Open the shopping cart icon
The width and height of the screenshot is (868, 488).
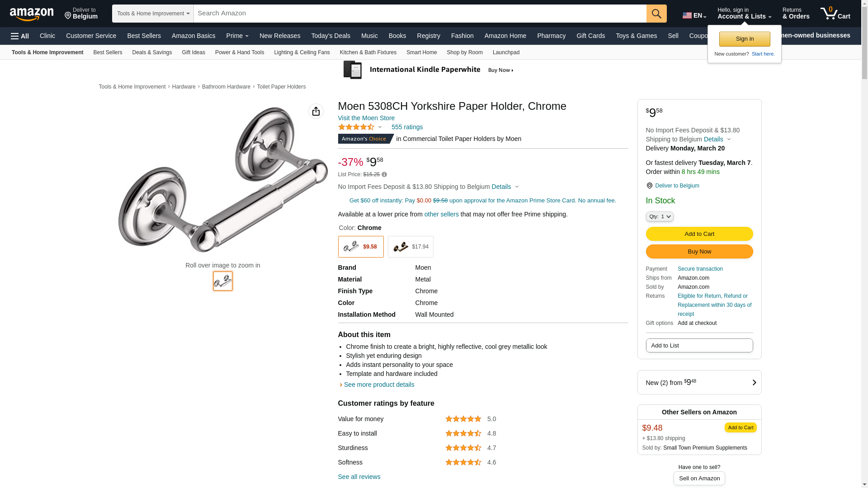click(835, 14)
